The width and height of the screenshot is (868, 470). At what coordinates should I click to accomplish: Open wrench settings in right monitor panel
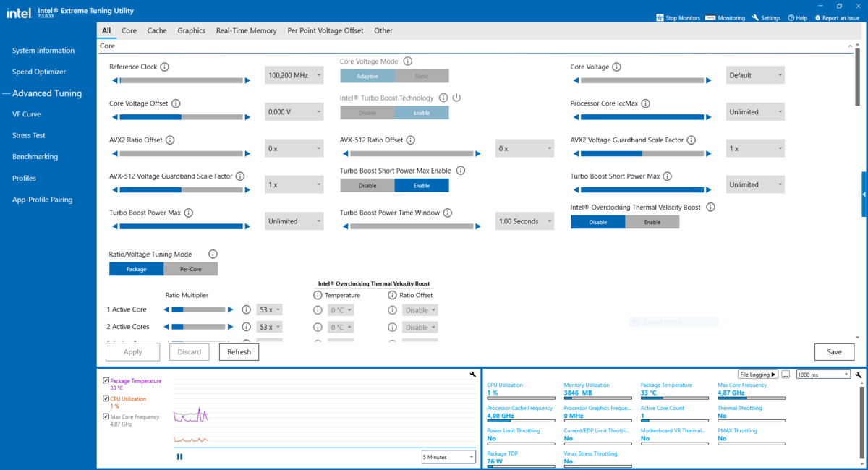click(x=859, y=375)
